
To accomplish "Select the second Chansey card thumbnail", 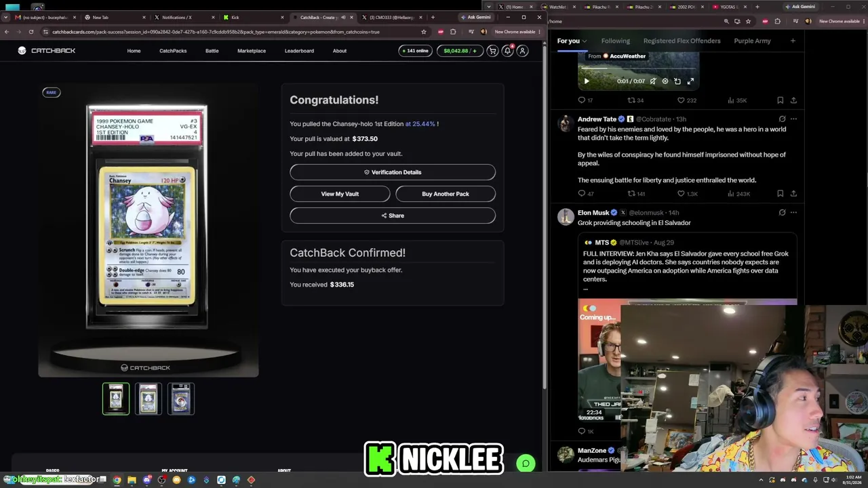I will [149, 399].
